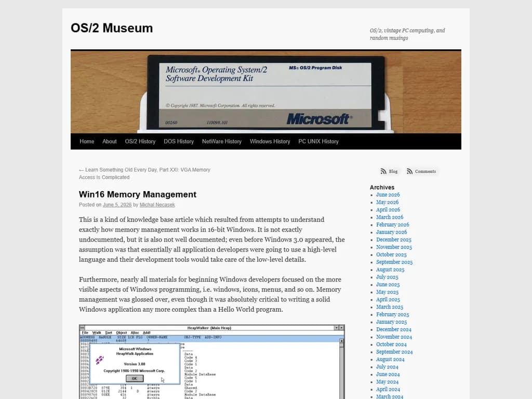Open author Michal Necasek's page
Screen dimensions: 532x399
tap(157, 205)
